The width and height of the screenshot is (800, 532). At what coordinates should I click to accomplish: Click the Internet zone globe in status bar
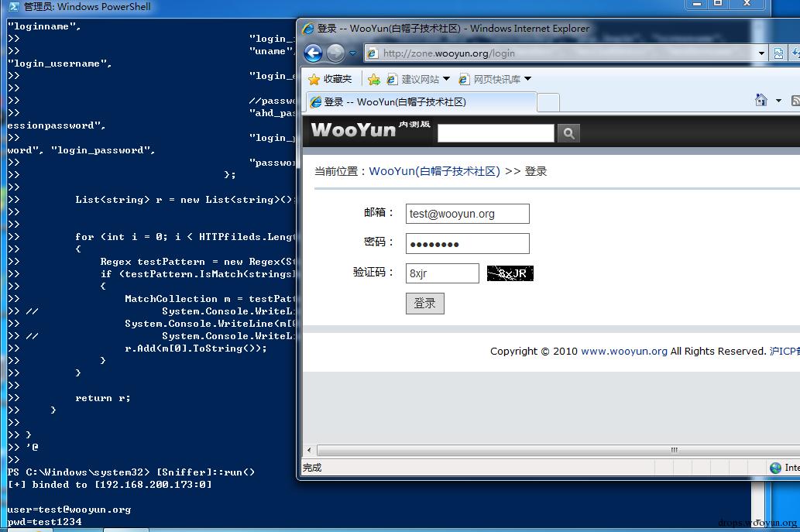click(775, 468)
